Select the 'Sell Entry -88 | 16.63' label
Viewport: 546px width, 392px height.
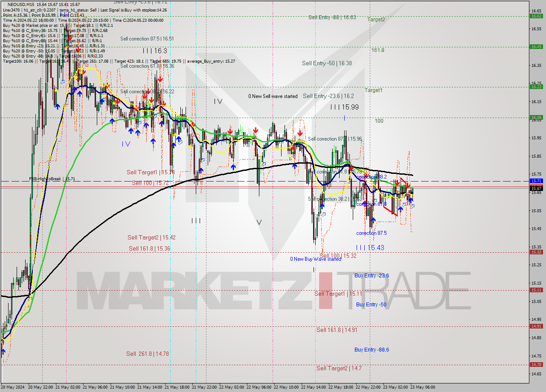(x=332, y=17)
